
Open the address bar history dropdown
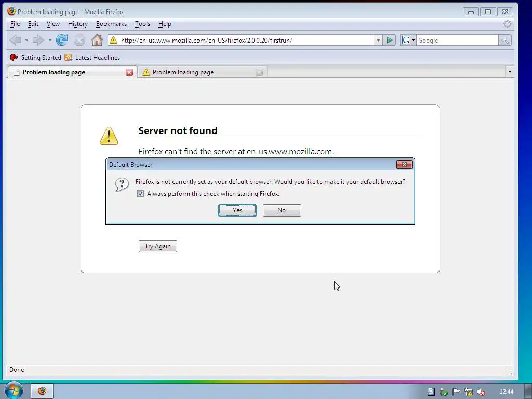pyautogui.click(x=378, y=41)
